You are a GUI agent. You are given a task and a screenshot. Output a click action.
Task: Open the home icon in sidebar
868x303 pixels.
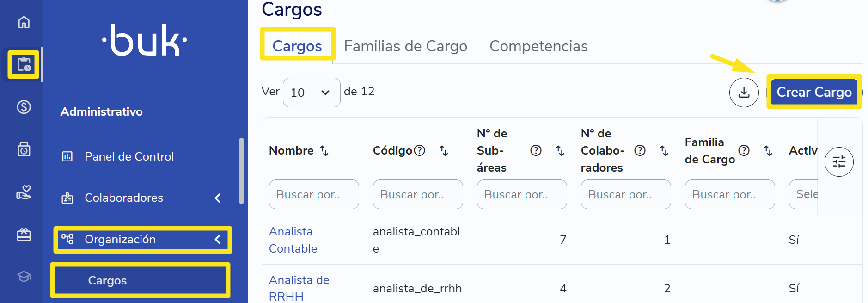(x=24, y=22)
